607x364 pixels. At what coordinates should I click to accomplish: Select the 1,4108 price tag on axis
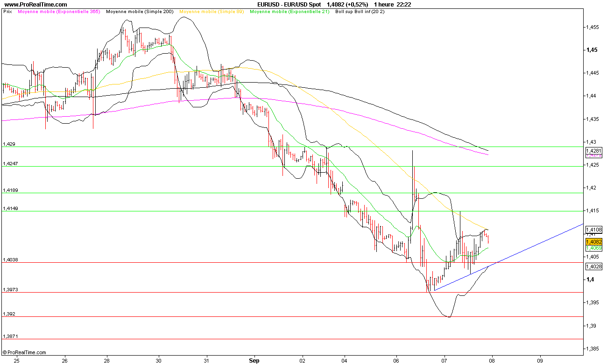(593, 230)
